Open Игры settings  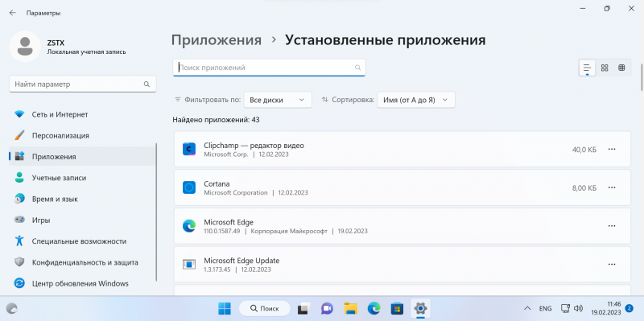pyautogui.click(x=82, y=220)
